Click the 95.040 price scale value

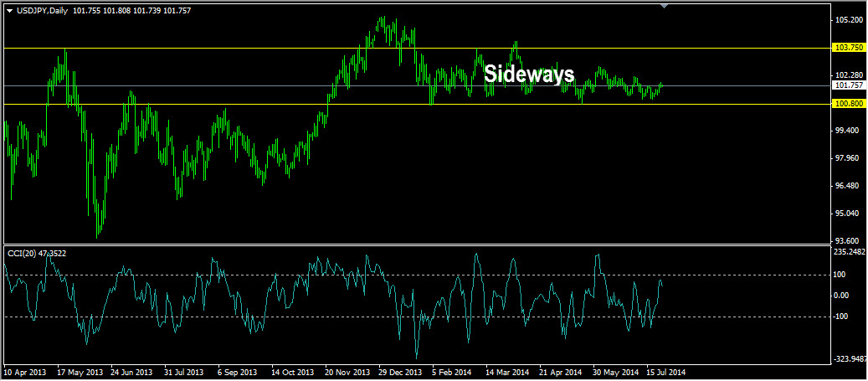[850, 214]
